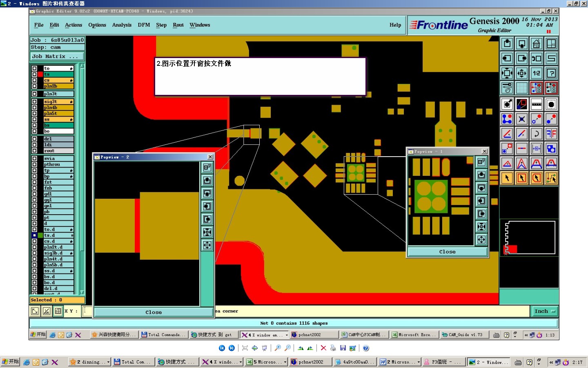
Task: Toggle the 'ts' layer checkbox
Action: click(34, 74)
